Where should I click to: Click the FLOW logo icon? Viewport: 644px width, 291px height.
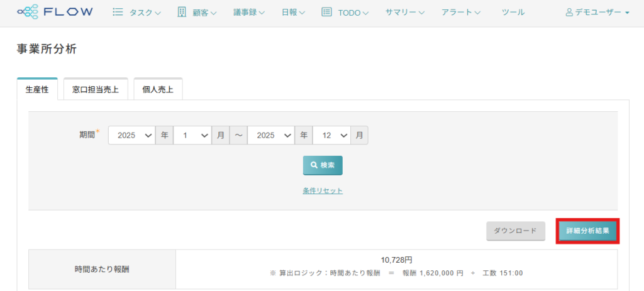click(28, 12)
